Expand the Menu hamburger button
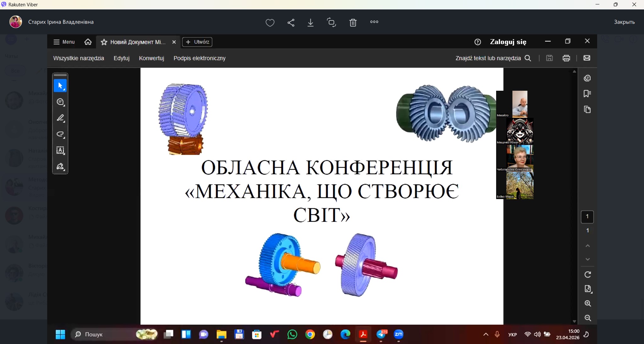This screenshot has width=644, height=344. point(64,42)
